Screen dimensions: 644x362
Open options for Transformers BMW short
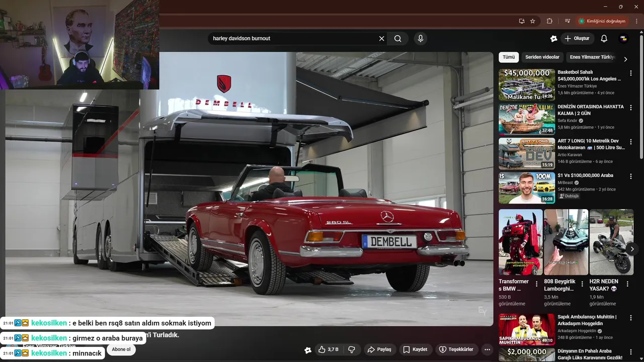536,284
